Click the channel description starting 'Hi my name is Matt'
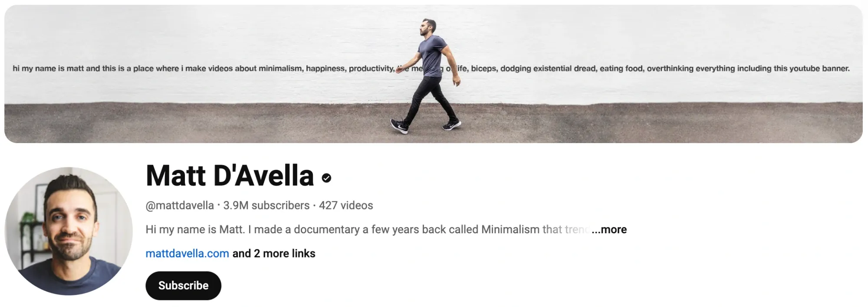This screenshot has width=868, height=307. [368, 229]
